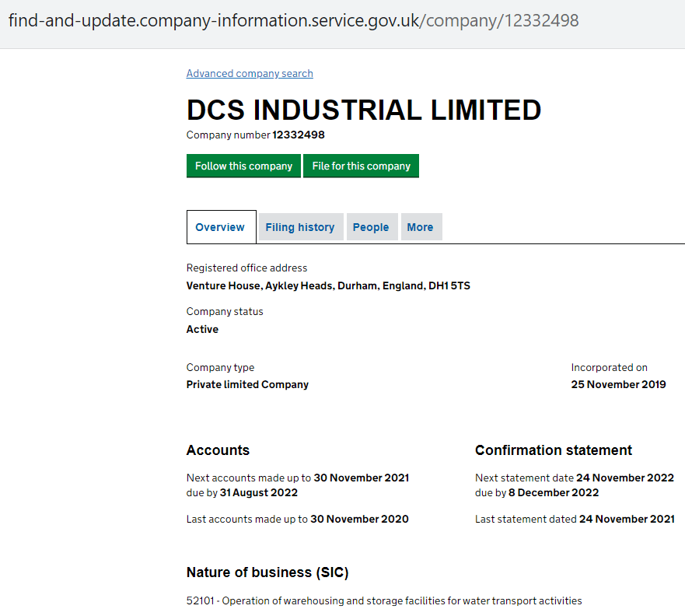Click the Private limited Company type text
Viewport: 685px width, 616px height.
click(247, 385)
